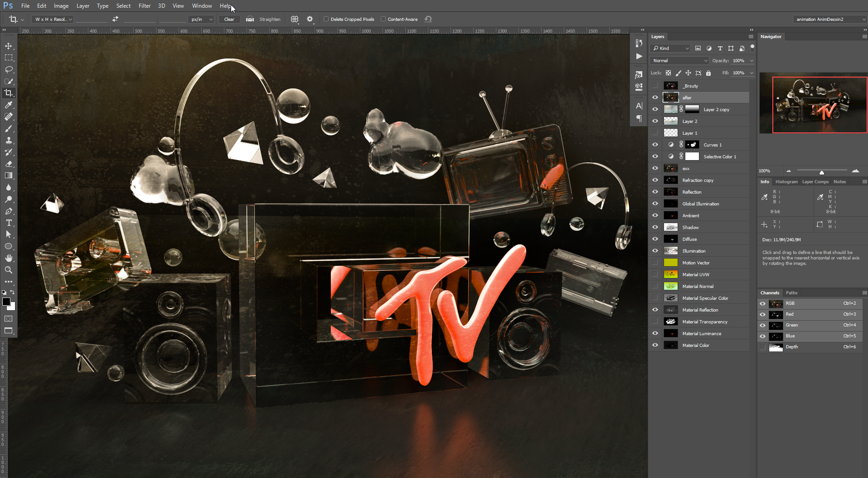Select the Gradient tool

9,176
